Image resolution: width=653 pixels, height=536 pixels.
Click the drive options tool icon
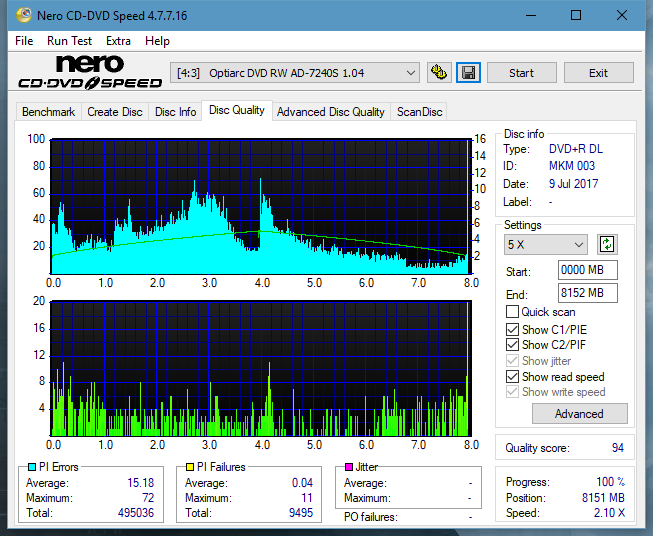tap(439, 73)
